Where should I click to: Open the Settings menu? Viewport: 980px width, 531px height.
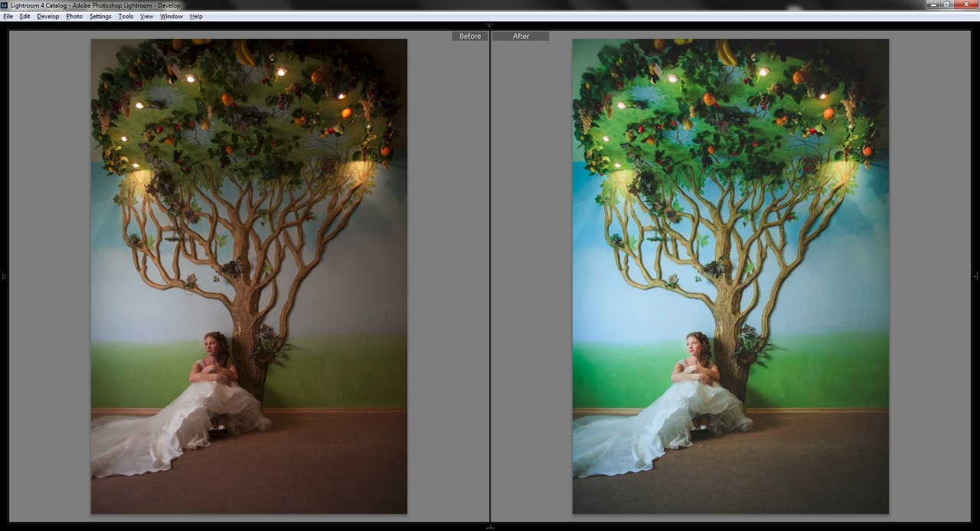pyautogui.click(x=100, y=16)
